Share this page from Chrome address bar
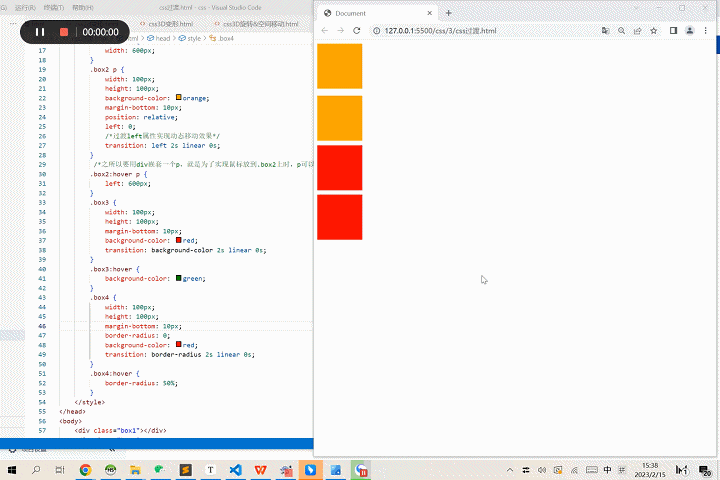Image resolution: width=720 pixels, height=480 pixels. 637,31
